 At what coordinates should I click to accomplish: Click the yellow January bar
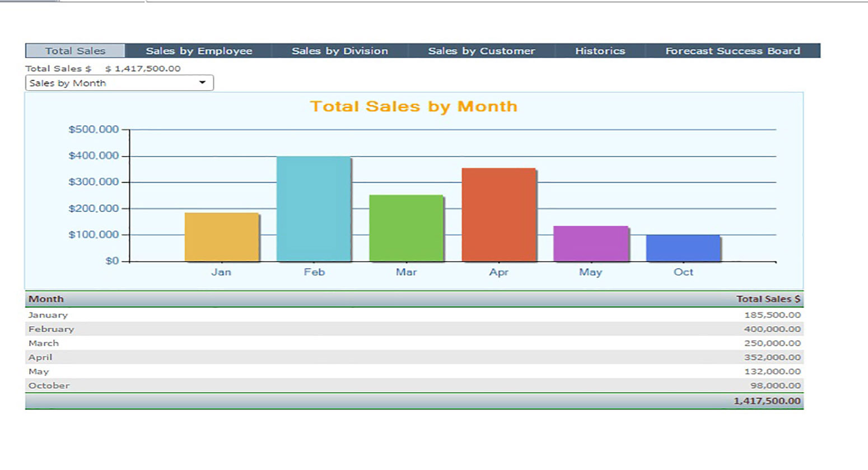pos(222,237)
